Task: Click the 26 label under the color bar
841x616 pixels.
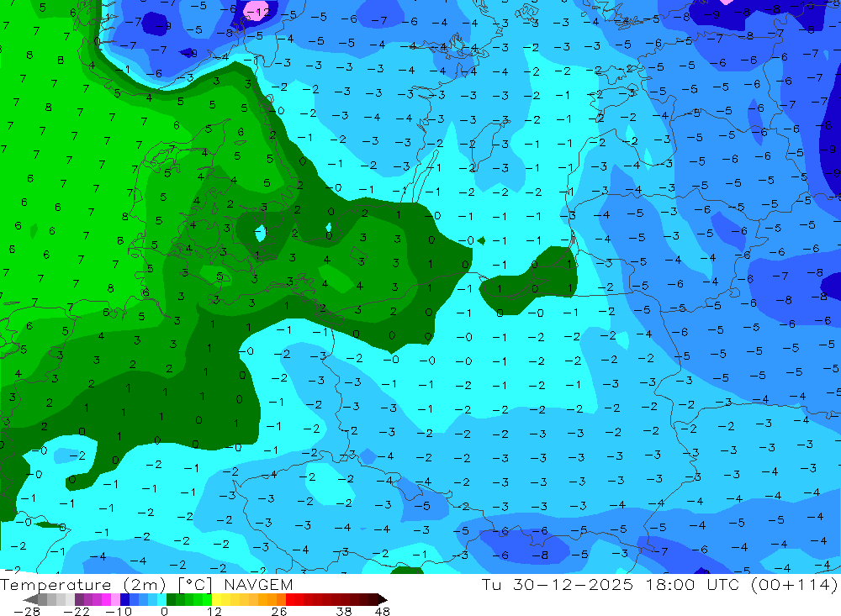Action: pos(279,612)
